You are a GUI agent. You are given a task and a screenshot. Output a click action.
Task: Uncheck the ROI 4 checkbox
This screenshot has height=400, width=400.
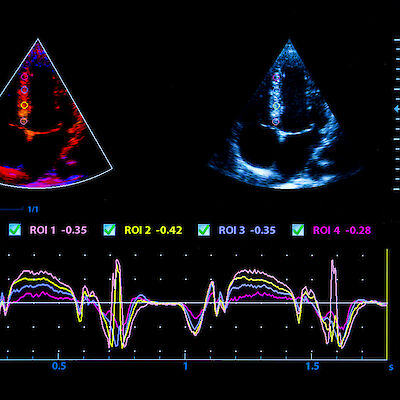(x=298, y=230)
